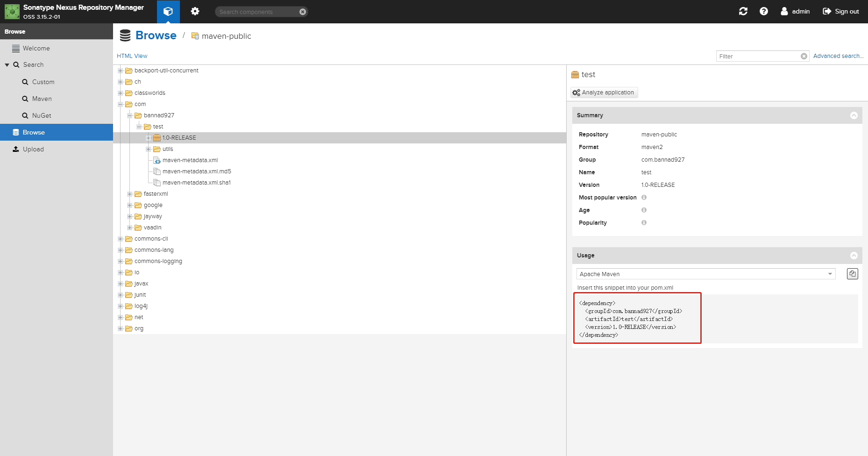Expand the 1.0-RELEASE node
Viewport: 868px width, 456px height.
(x=149, y=138)
